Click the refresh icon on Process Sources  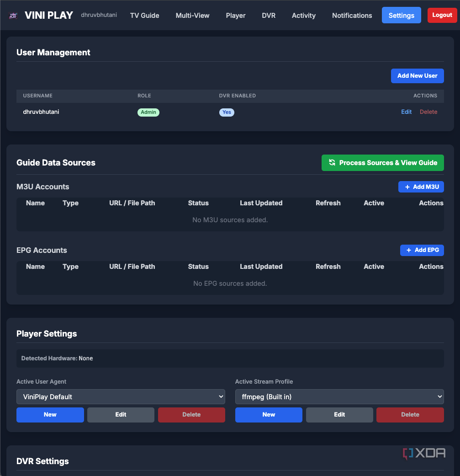tap(332, 162)
